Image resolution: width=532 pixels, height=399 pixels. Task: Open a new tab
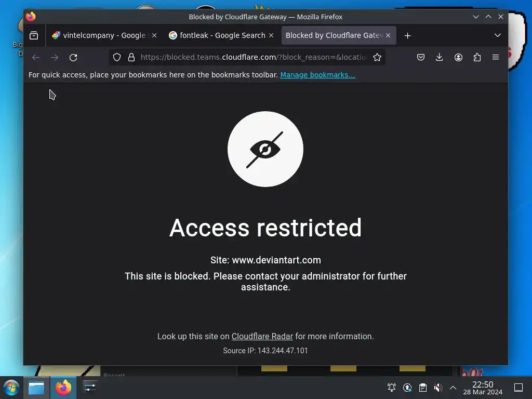pyautogui.click(x=407, y=36)
